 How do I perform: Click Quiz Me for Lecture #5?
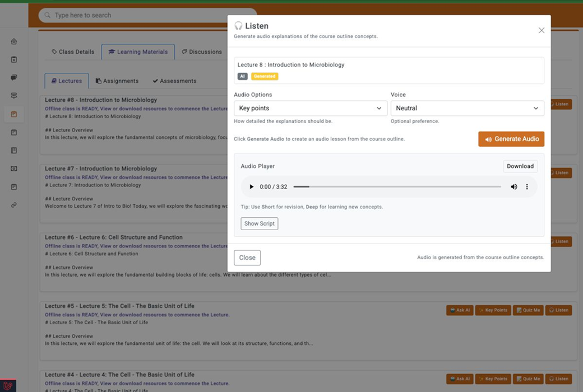[528, 310]
